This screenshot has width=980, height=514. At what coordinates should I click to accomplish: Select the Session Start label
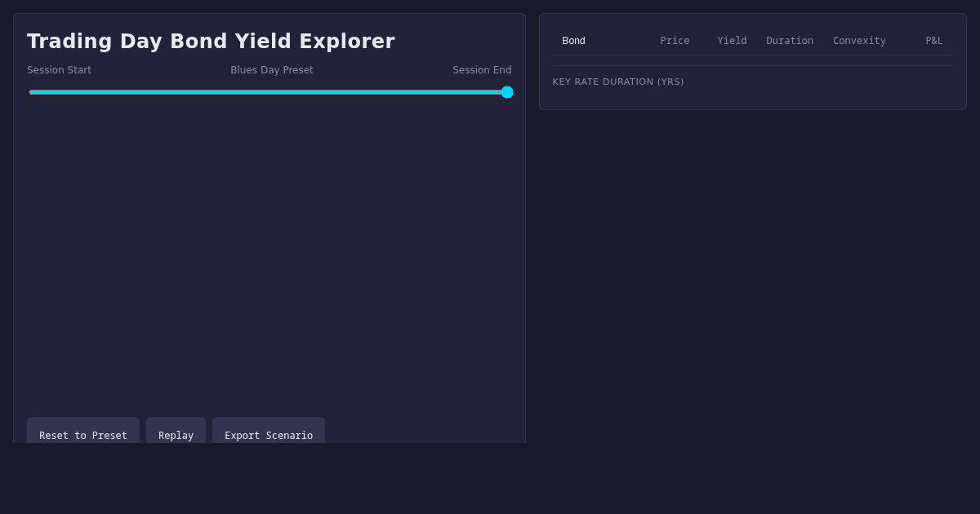tap(59, 70)
